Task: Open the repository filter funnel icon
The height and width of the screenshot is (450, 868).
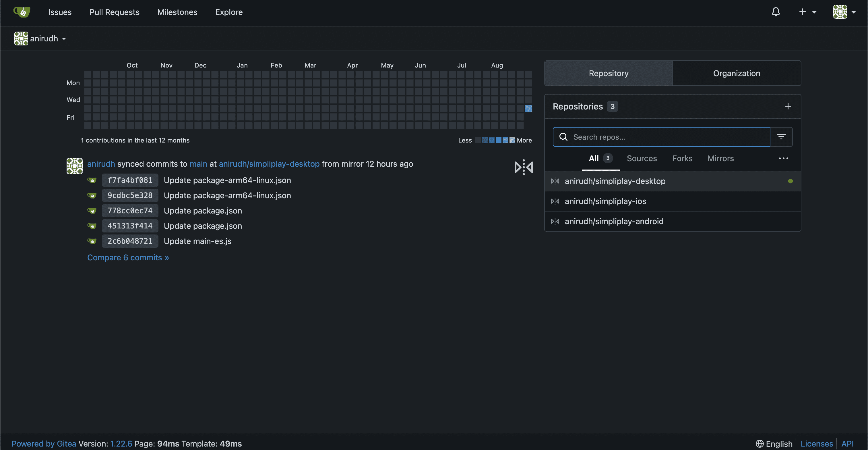Action: point(781,136)
